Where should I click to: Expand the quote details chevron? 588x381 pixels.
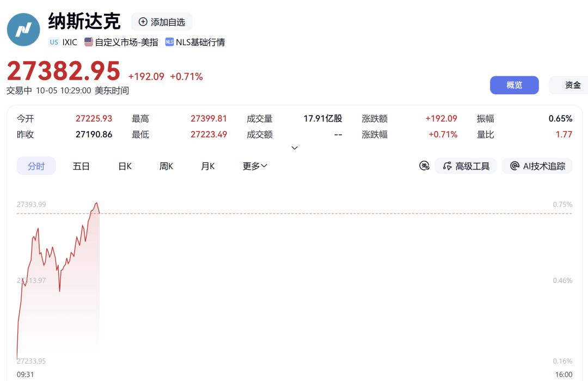click(x=295, y=148)
